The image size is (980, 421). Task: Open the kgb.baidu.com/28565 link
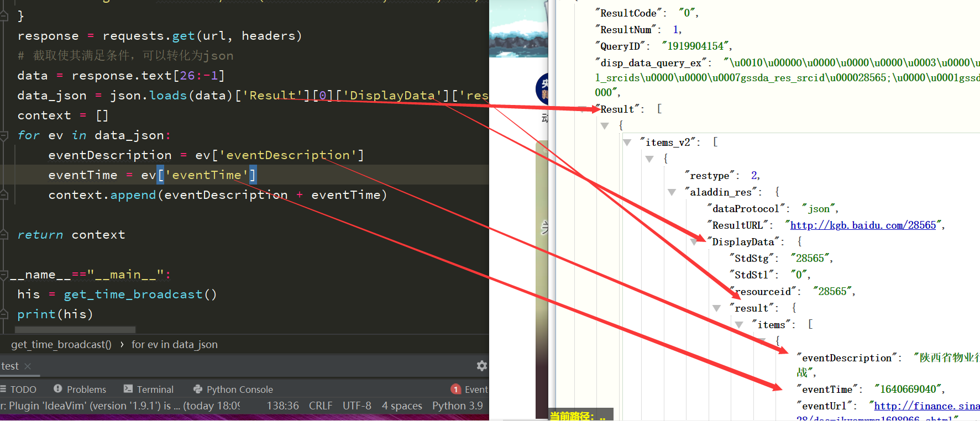point(863,225)
